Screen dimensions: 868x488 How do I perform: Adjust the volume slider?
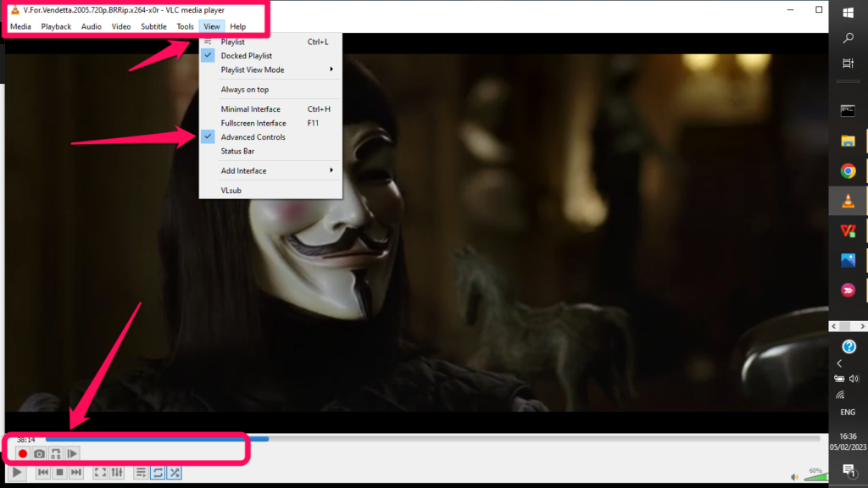[815, 476]
